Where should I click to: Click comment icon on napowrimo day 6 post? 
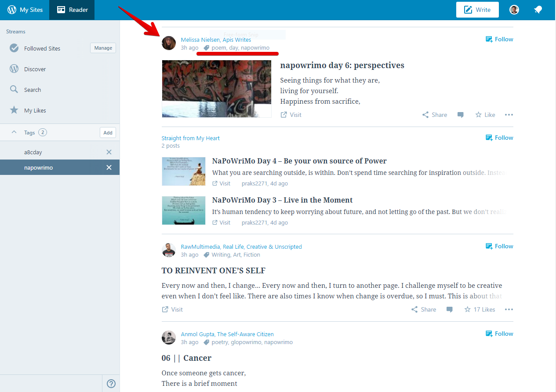[x=461, y=115]
